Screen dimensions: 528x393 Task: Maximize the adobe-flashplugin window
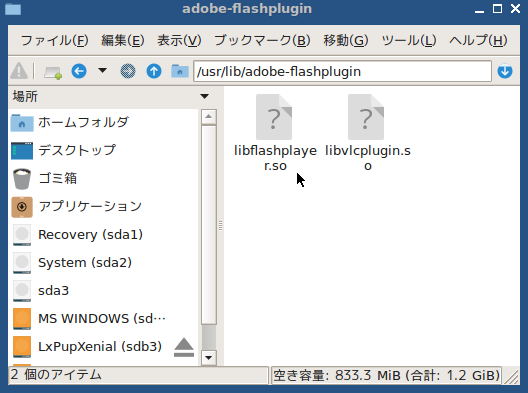[497, 9]
